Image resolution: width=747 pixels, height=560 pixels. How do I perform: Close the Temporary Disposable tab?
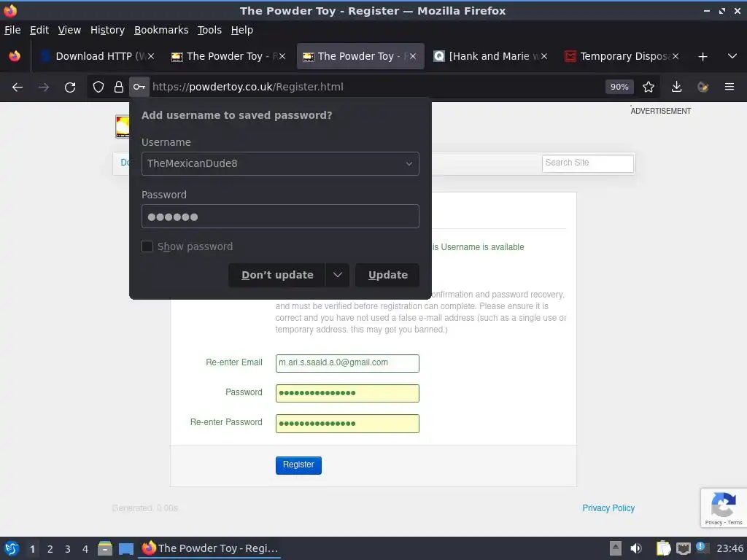(x=675, y=56)
